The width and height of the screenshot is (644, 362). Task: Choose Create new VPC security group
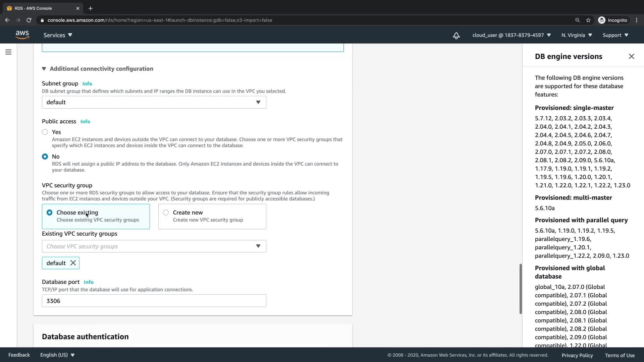point(166,213)
